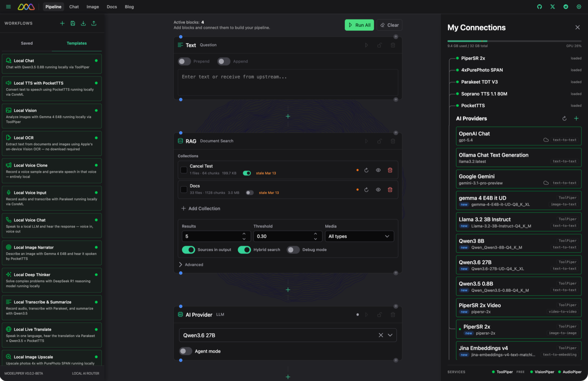Switch to the Pipeline tab
This screenshot has width=588, height=381.
tap(53, 7)
